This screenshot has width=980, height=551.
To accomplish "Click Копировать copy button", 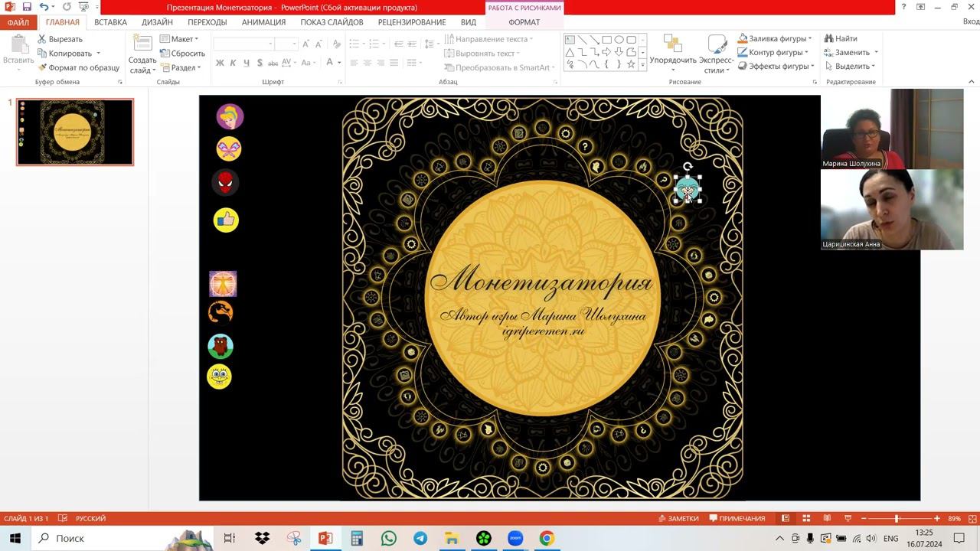I will coord(69,54).
